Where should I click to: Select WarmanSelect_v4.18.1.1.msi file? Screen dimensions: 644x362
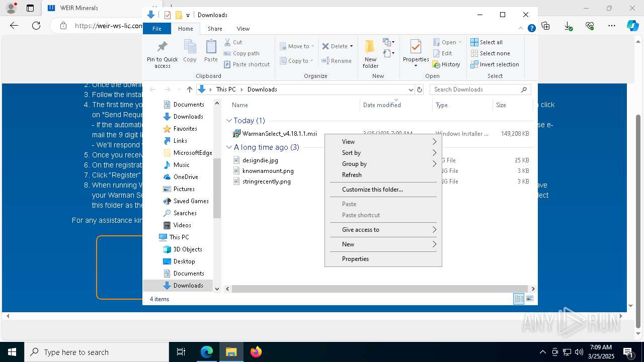279,134
